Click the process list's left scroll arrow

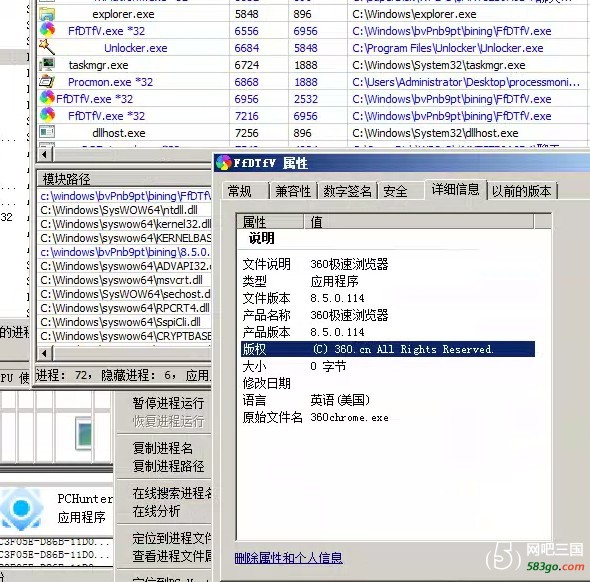(44, 154)
